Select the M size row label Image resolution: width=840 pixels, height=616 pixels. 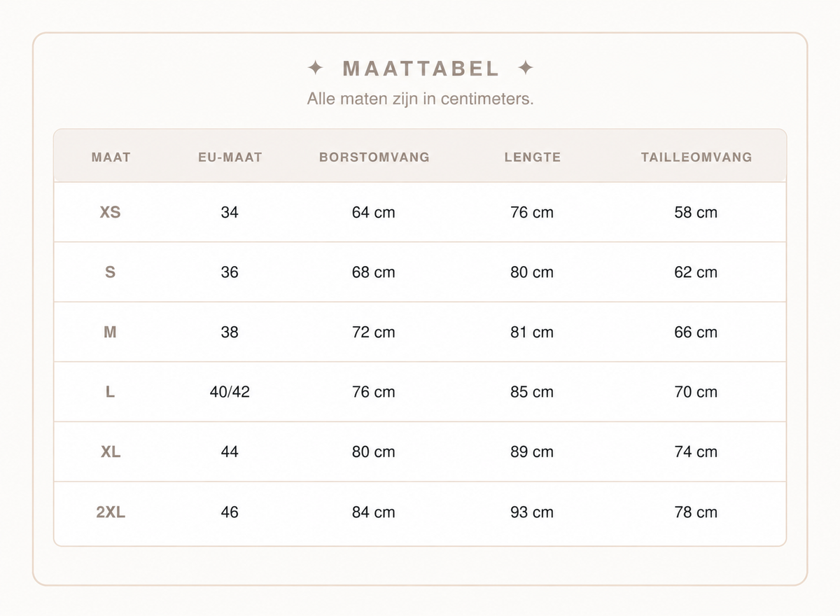point(110,332)
